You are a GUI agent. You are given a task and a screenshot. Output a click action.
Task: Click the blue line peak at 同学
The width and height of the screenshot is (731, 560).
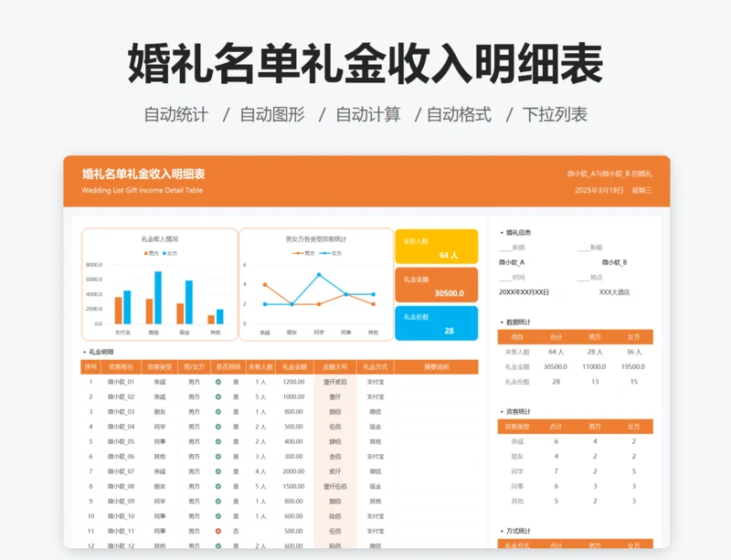point(319,275)
